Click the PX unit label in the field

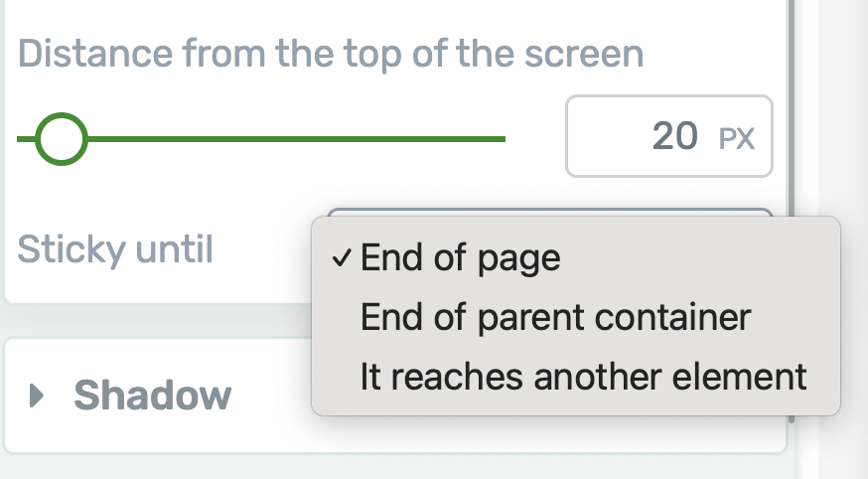[x=736, y=138]
